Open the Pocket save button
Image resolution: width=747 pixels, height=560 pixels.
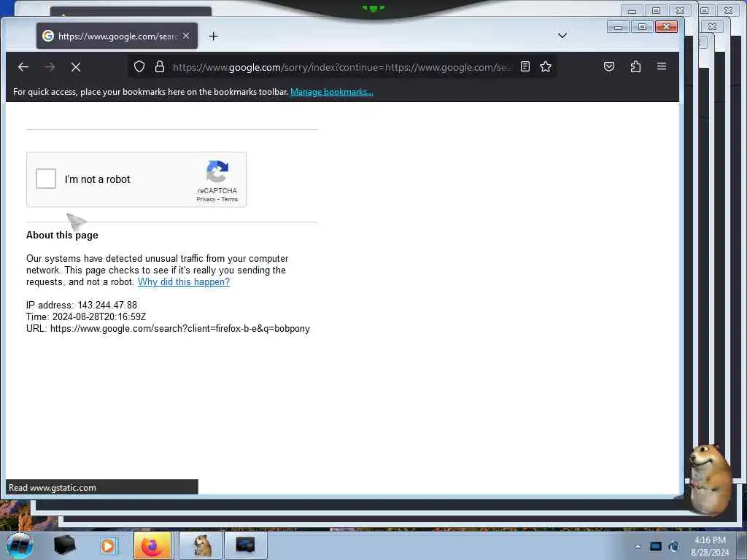(x=609, y=66)
